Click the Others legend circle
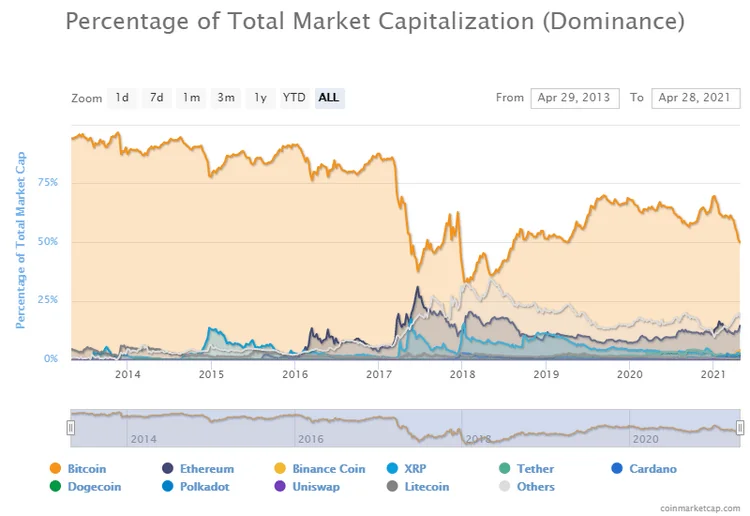Viewport: 750px width, 516px height. 505,486
